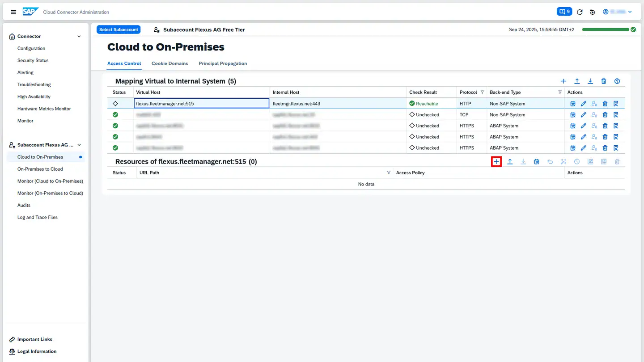Open the user account dropdown menu

tap(618, 12)
